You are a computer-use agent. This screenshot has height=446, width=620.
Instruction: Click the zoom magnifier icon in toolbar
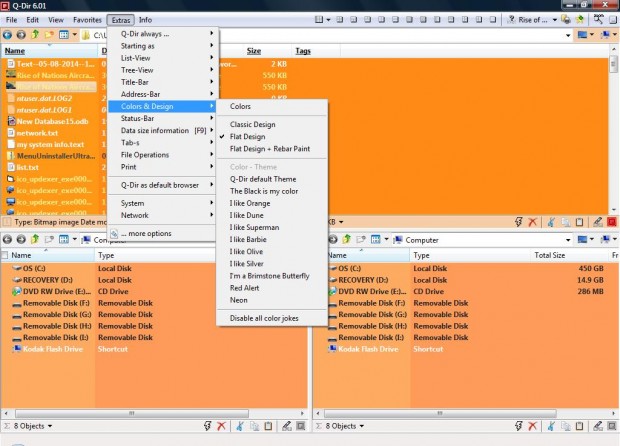(x=598, y=19)
